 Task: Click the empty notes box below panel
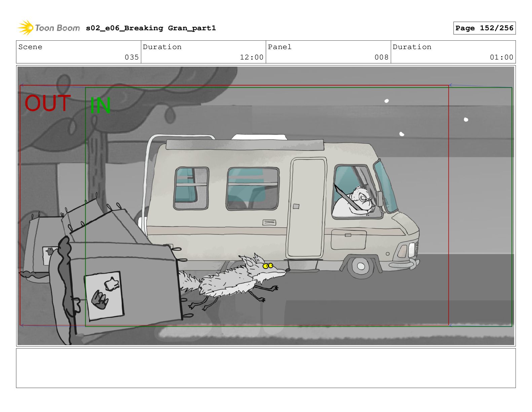click(x=266, y=368)
